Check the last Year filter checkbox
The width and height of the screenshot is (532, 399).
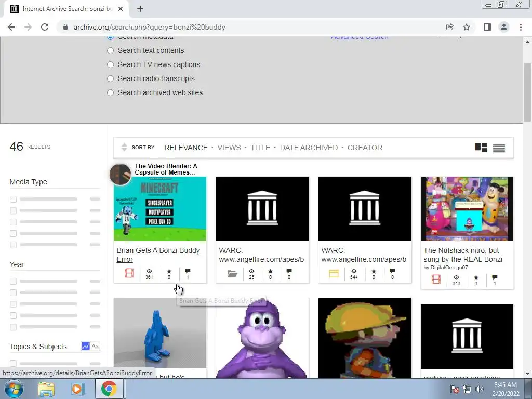13,327
